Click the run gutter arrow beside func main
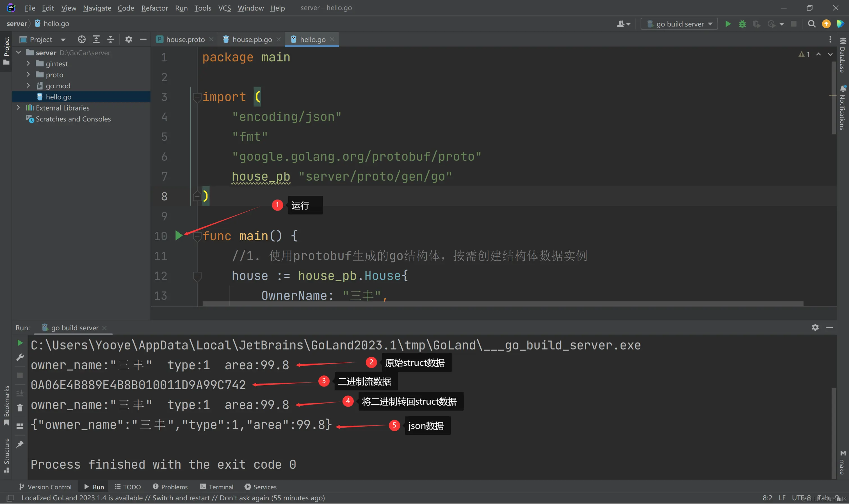849x504 pixels. point(179,235)
